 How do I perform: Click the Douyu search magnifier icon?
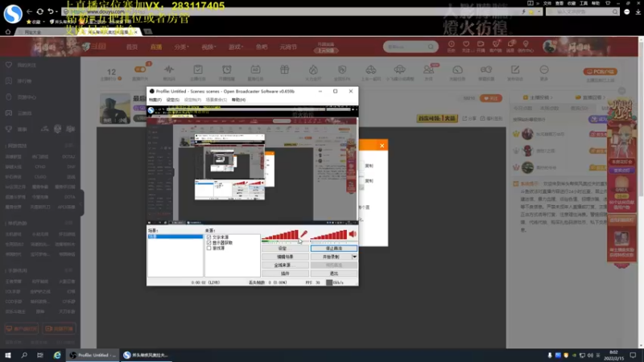pyautogui.click(x=431, y=47)
